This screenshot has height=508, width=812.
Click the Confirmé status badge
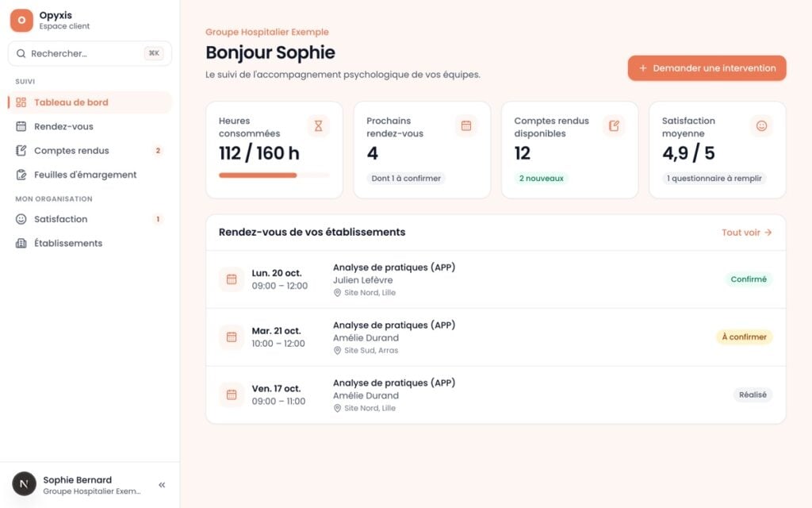click(x=749, y=279)
